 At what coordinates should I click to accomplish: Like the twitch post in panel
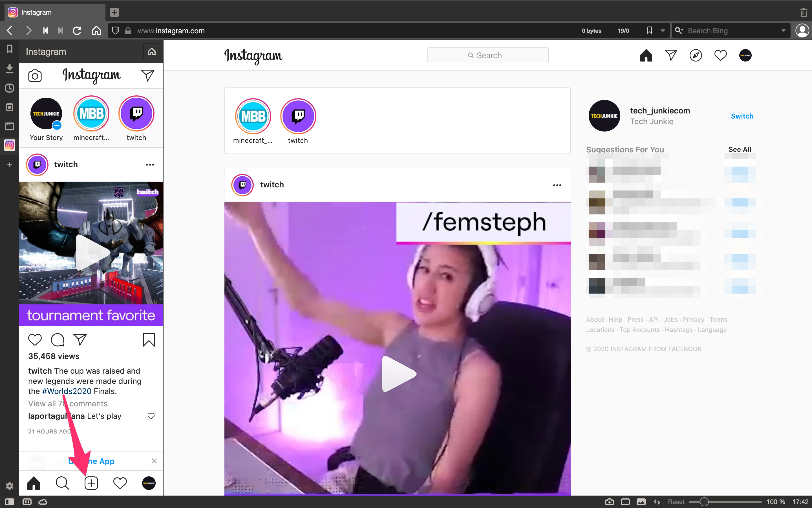(x=35, y=340)
